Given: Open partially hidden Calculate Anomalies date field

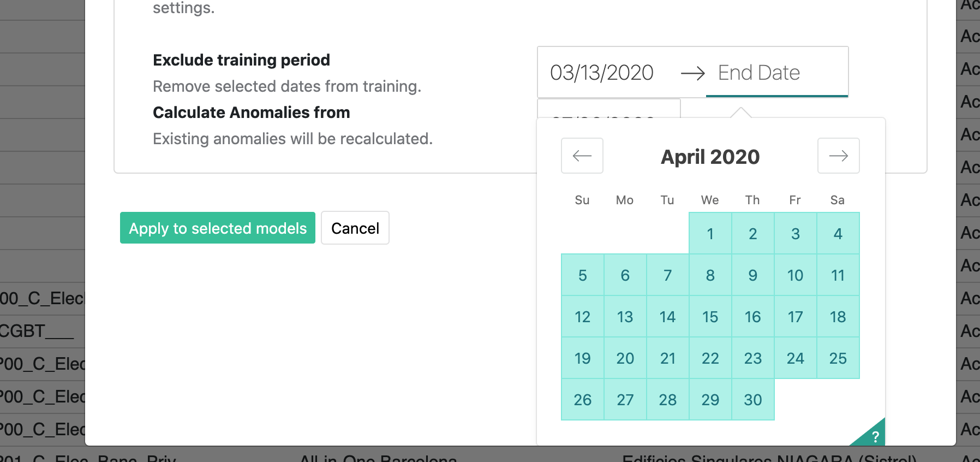Looking at the screenshot, I should [x=609, y=108].
